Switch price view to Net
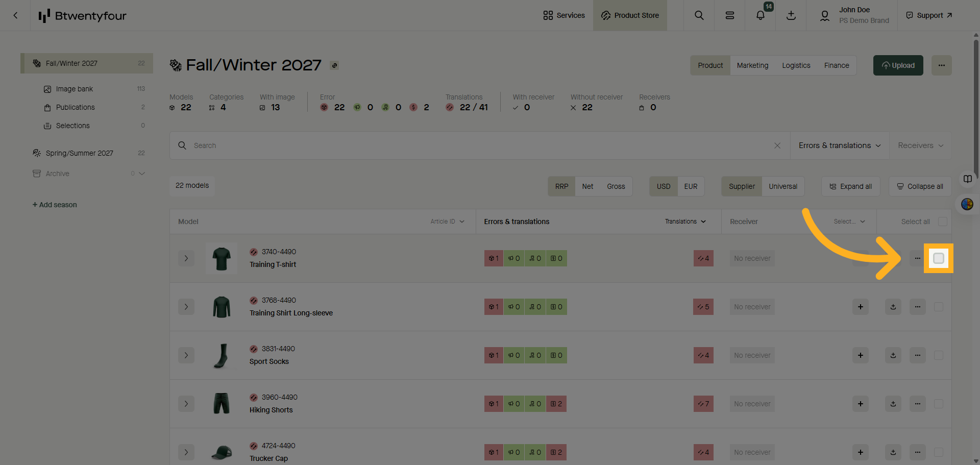This screenshot has width=980, height=465. tap(587, 186)
